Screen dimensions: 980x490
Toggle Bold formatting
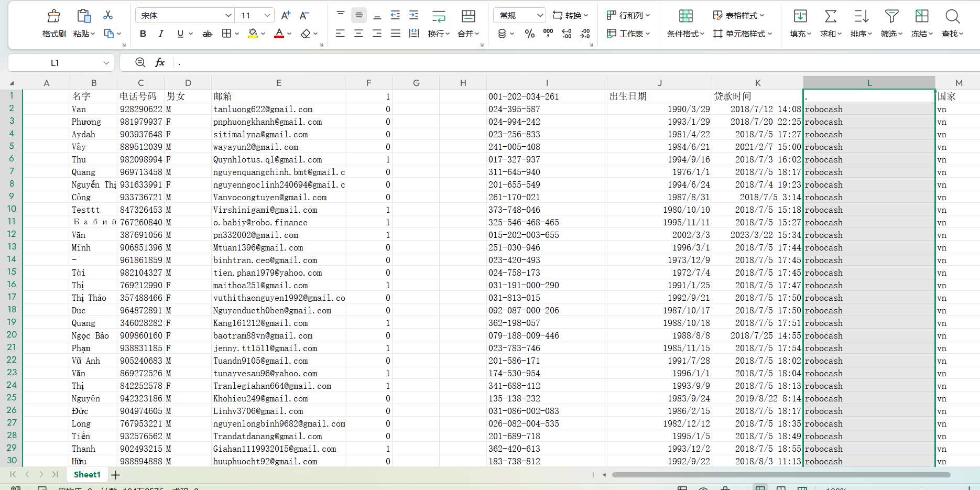(143, 34)
